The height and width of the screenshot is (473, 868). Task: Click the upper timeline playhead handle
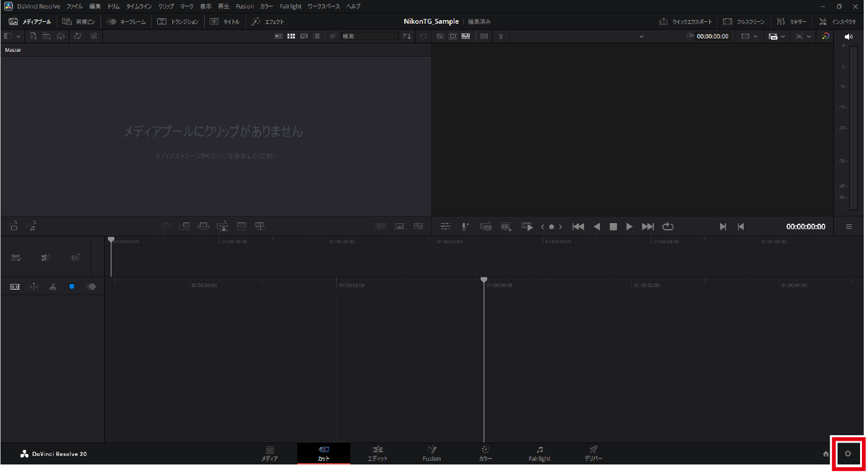pos(111,240)
